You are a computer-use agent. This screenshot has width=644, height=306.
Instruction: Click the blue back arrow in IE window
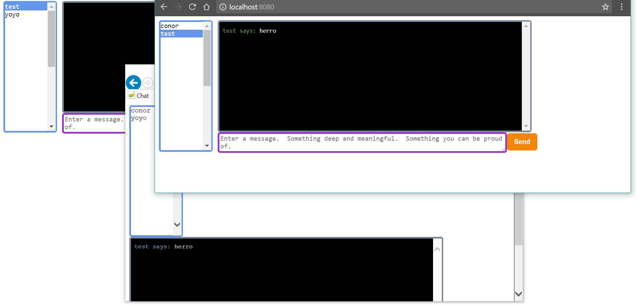click(134, 82)
